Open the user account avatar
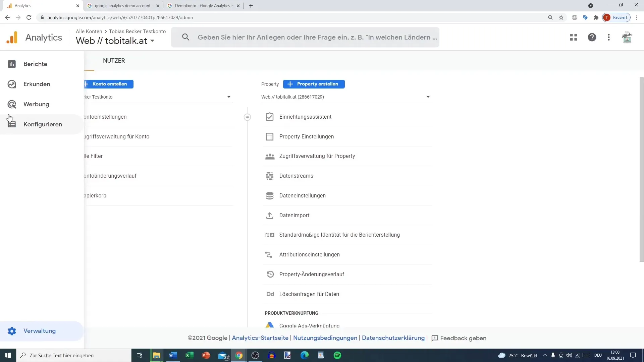The height and width of the screenshot is (362, 644). tap(627, 37)
